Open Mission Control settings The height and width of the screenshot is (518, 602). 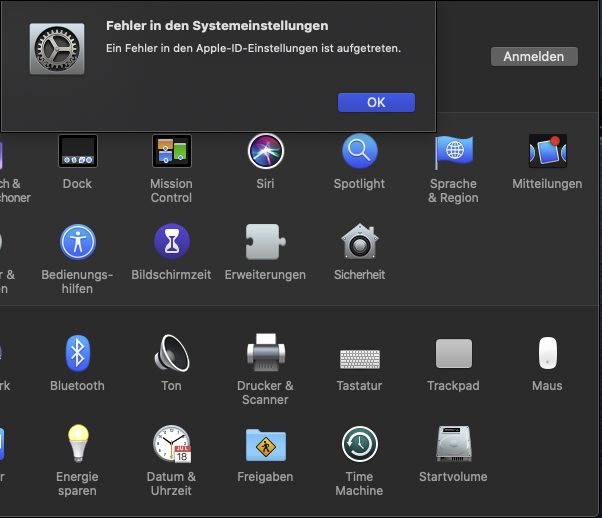point(171,152)
